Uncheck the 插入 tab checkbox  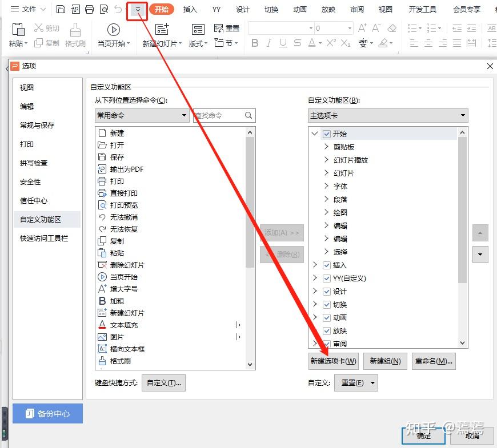click(x=327, y=265)
